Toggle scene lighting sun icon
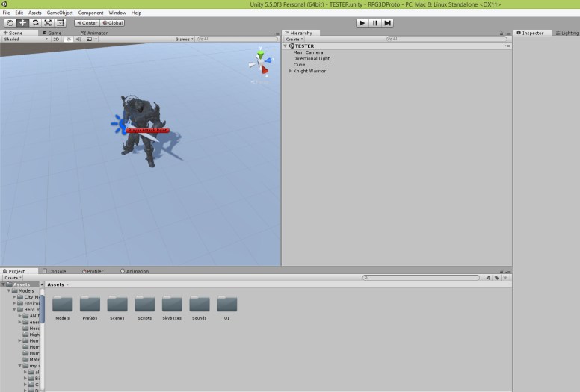Image resolution: width=580 pixels, height=392 pixels. click(x=68, y=39)
